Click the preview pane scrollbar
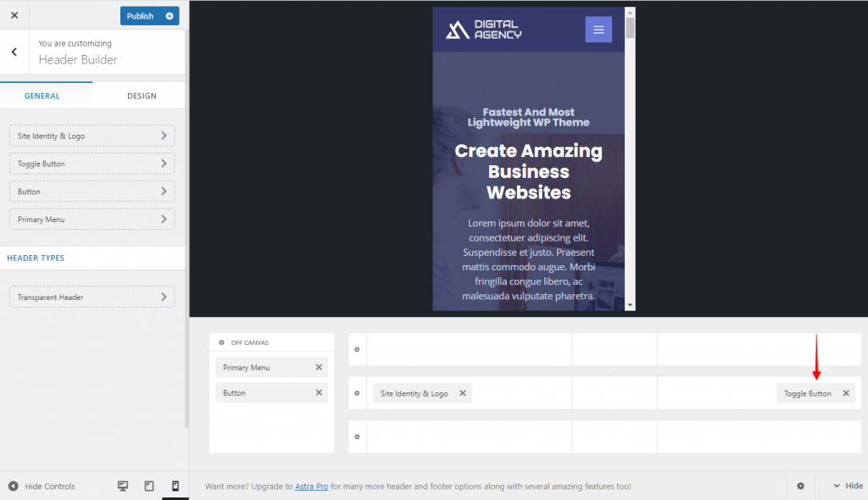The height and width of the screenshot is (500, 868). 629,153
